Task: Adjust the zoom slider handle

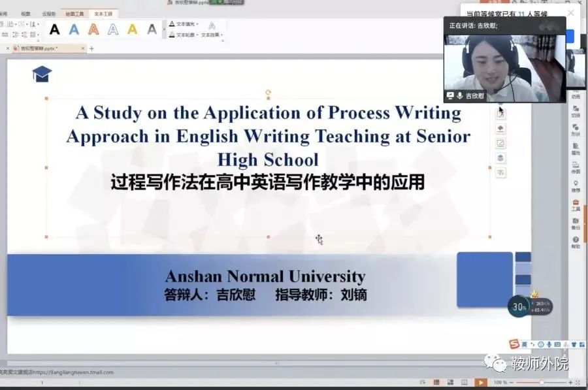Action: coord(541,382)
